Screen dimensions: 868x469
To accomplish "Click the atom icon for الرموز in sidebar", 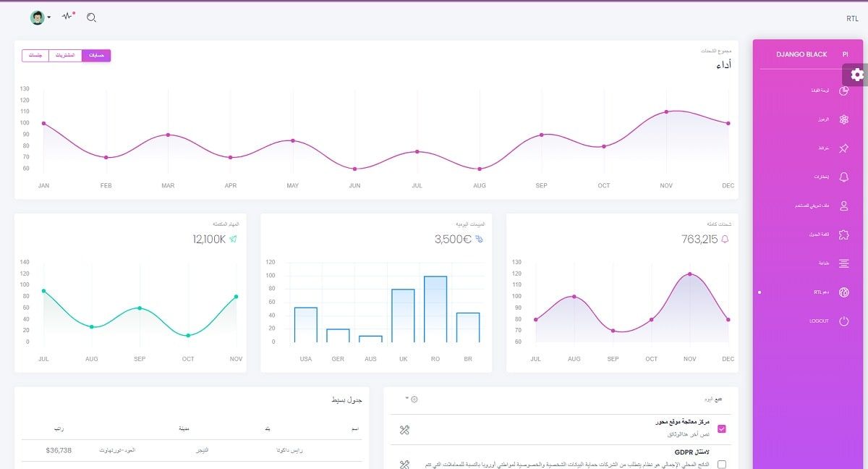I will pyautogui.click(x=843, y=120).
